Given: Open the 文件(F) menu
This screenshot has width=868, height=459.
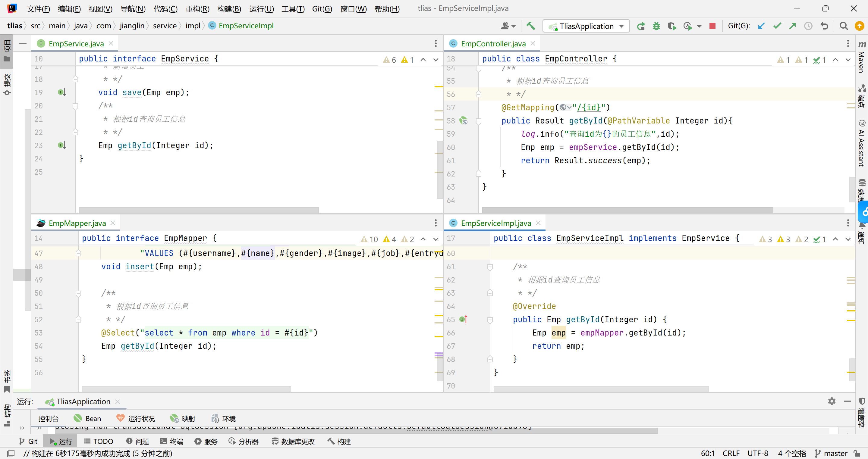Looking at the screenshot, I should (38, 8).
